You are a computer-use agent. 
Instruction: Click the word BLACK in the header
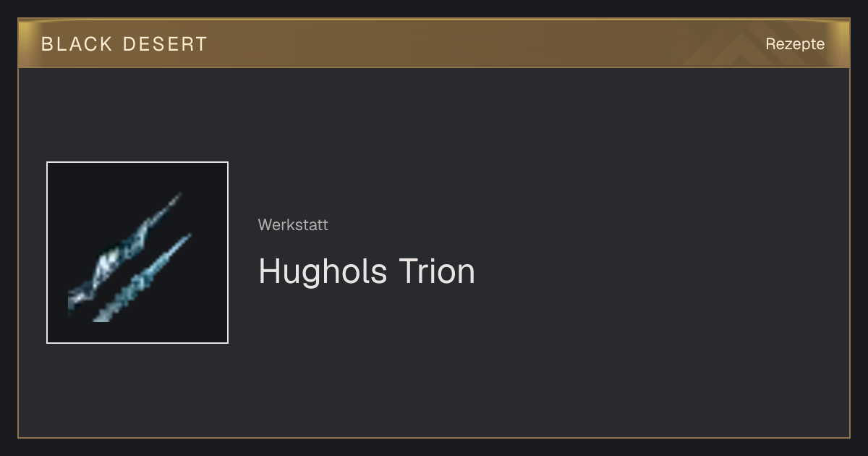[x=77, y=44]
